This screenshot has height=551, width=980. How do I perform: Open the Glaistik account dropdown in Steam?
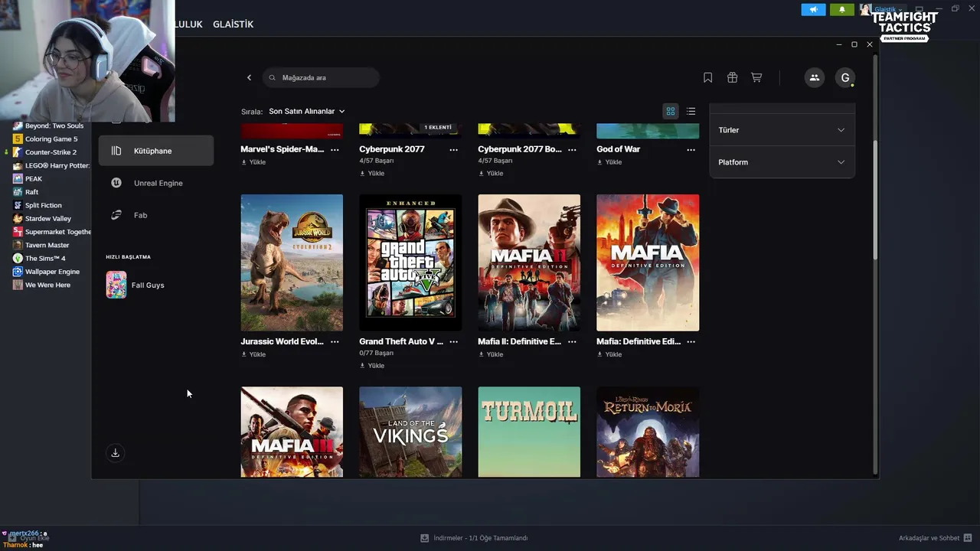[x=888, y=9]
